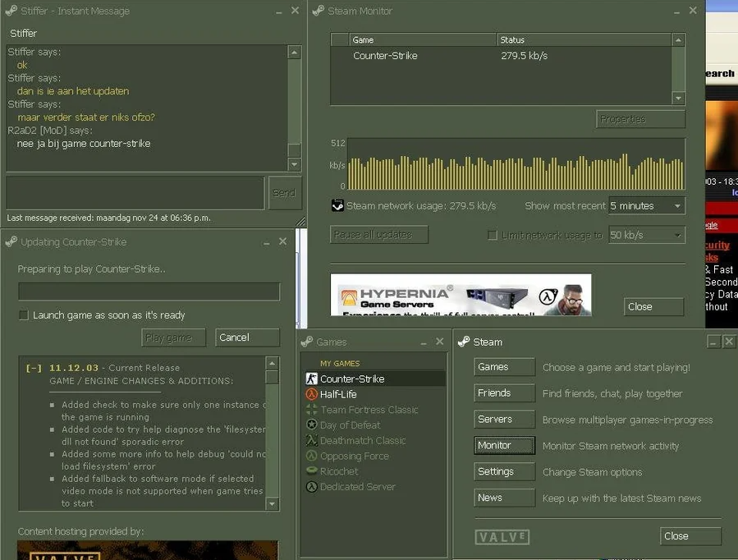The width and height of the screenshot is (738, 560).
Task: Click the Deathmatch Classic icon
Action: (311, 441)
